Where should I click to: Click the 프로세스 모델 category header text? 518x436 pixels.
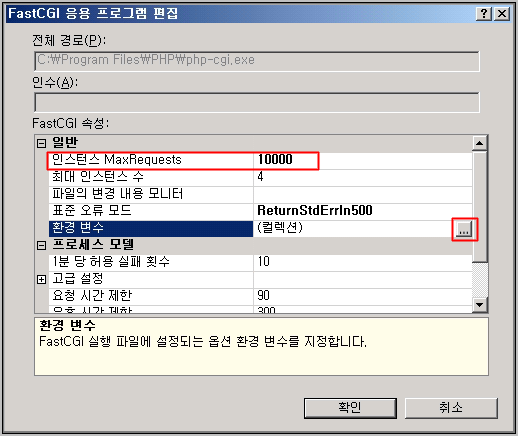(x=93, y=245)
